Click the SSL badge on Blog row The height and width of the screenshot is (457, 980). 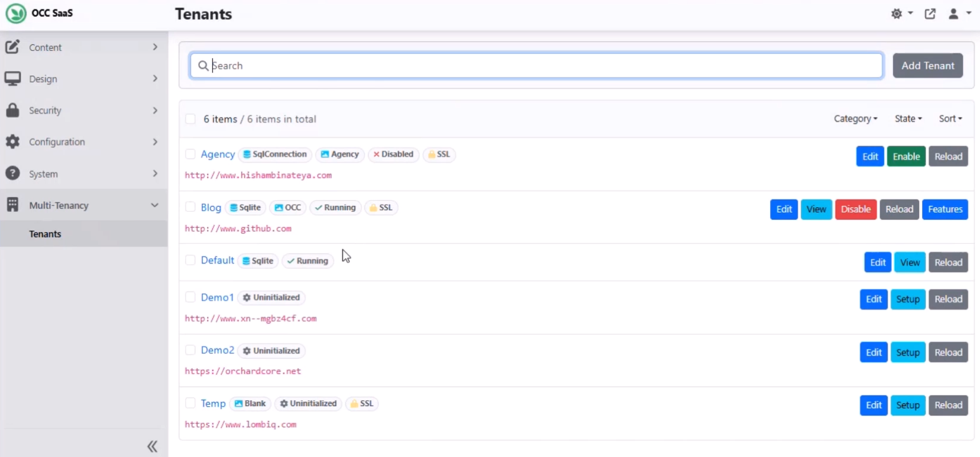[x=381, y=208]
